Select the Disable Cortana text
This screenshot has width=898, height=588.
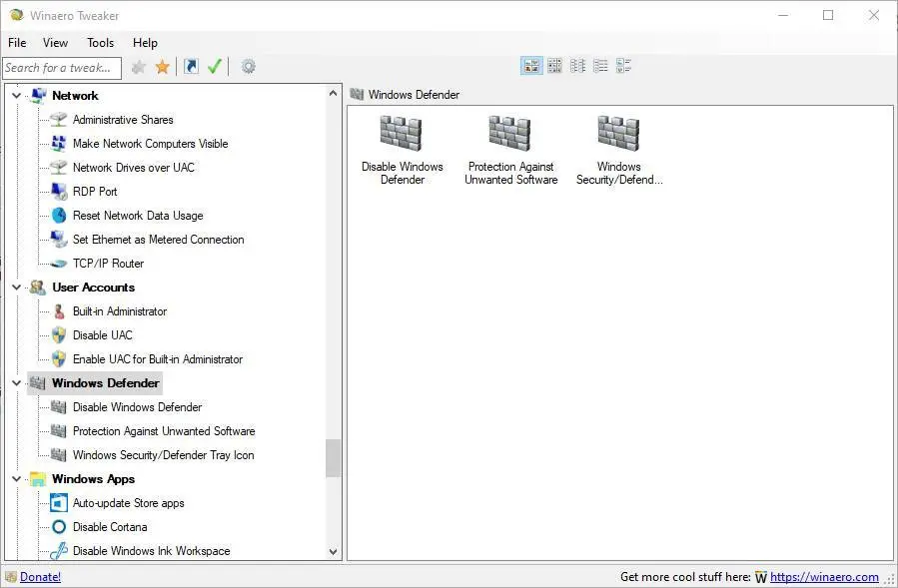pyautogui.click(x=110, y=527)
